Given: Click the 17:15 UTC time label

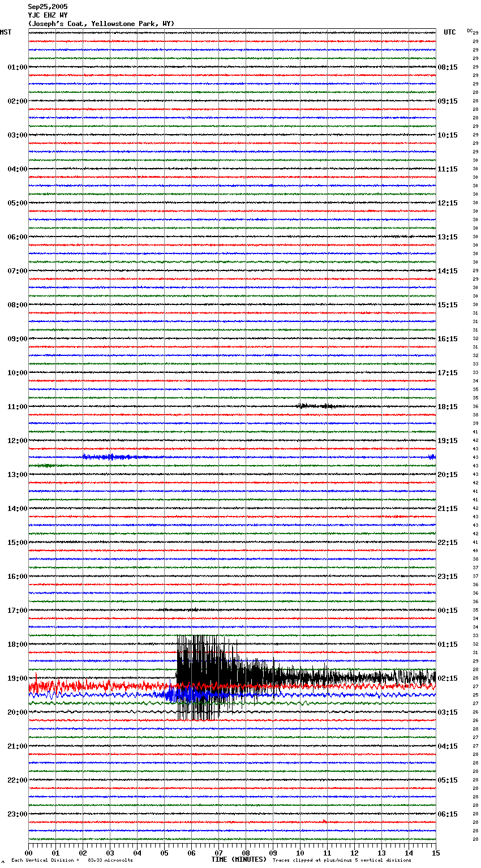Looking at the screenshot, I should 448,373.
